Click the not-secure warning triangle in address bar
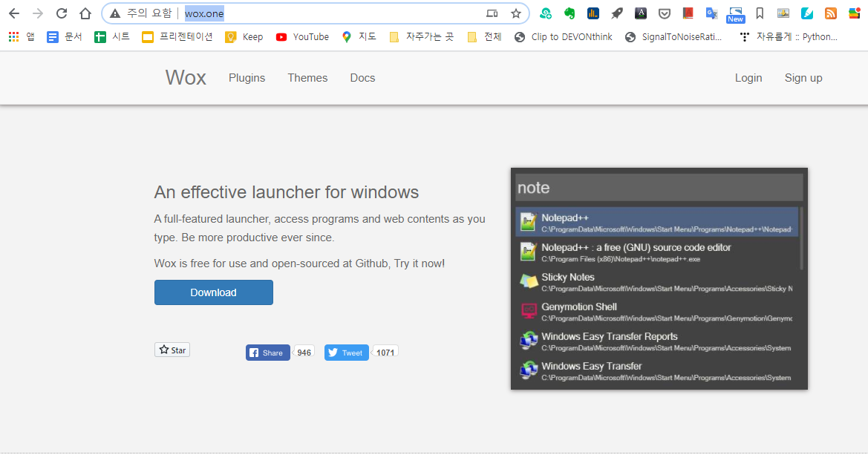868x455 pixels. (115, 13)
